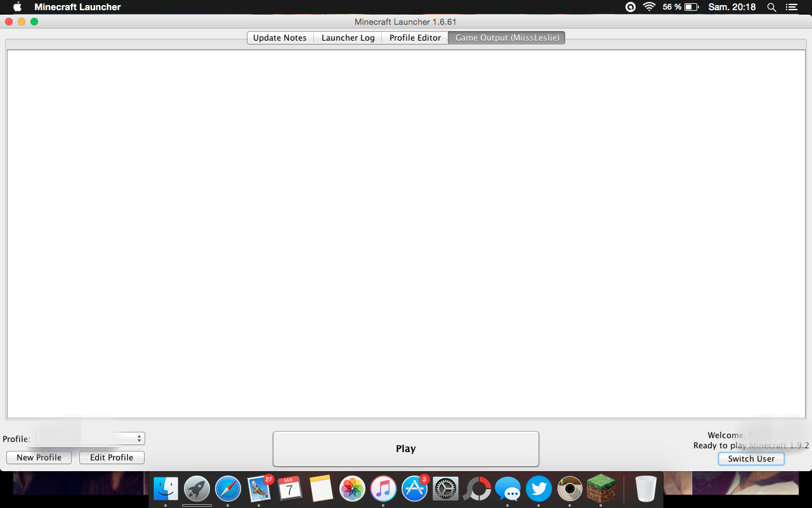Switch to the Update Notes tab
This screenshot has height=508, width=812.
pyautogui.click(x=280, y=38)
